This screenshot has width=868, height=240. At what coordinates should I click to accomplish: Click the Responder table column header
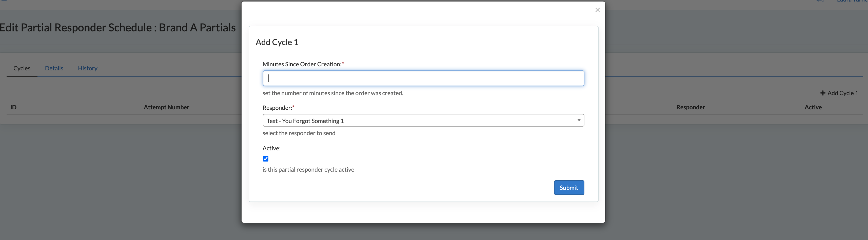[x=691, y=107]
